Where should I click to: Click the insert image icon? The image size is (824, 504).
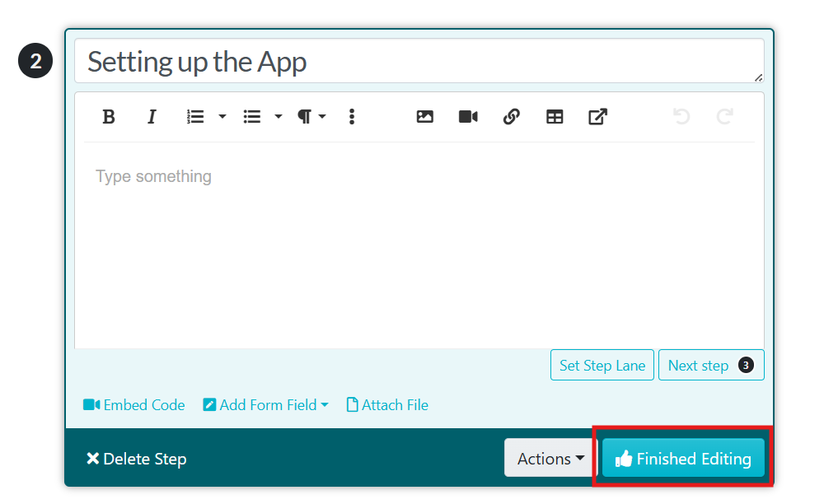[425, 117]
